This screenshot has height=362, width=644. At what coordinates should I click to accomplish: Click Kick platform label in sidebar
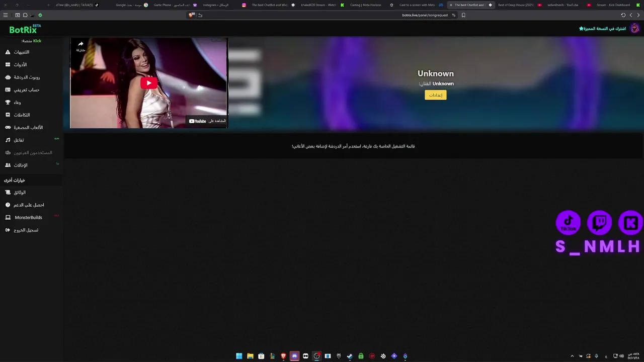[31, 41]
